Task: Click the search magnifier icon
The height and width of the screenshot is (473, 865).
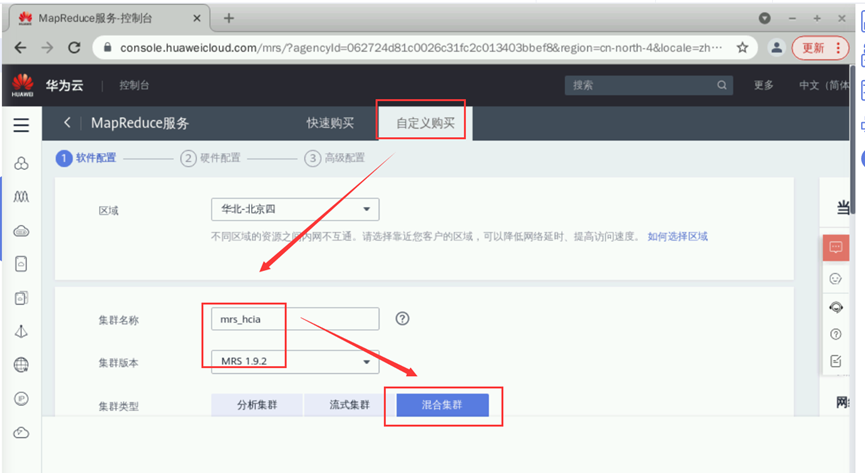Action: pos(722,85)
